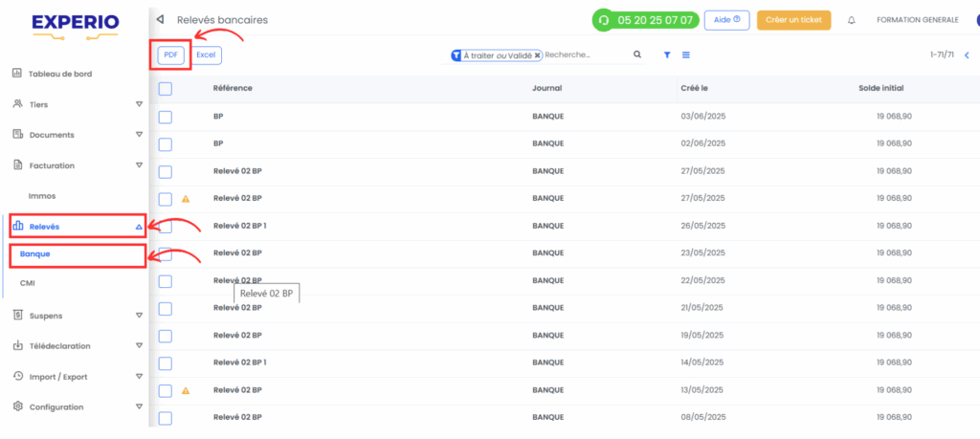Sort by the Référence column header
This screenshot has height=439, width=980.
click(233, 88)
